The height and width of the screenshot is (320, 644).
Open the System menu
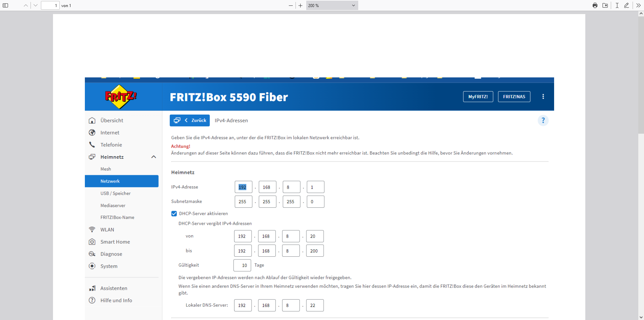tap(109, 266)
